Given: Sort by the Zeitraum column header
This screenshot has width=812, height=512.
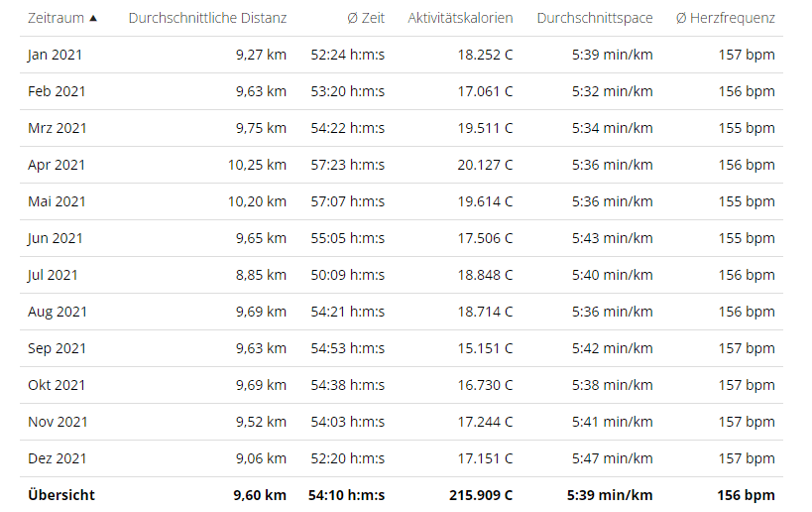Looking at the screenshot, I should point(56,18).
